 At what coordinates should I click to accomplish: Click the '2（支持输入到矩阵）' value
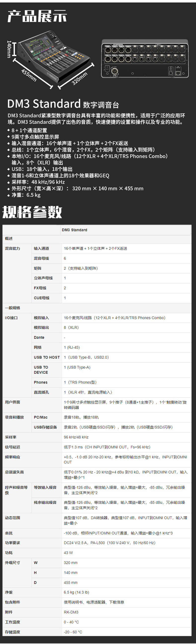81,268
